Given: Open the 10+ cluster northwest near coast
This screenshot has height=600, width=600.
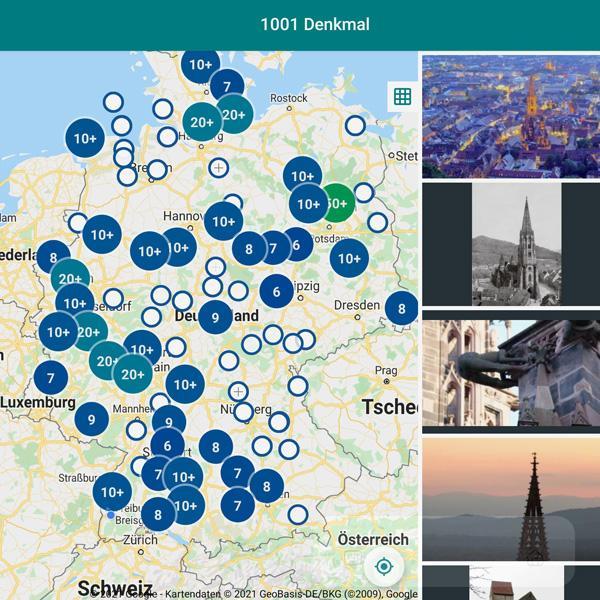Looking at the screenshot, I should (x=85, y=138).
